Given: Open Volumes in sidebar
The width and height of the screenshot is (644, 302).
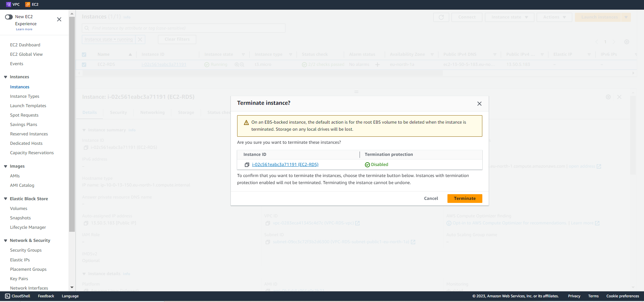Looking at the screenshot, I should pyautogui.click(x=19, y=209).
